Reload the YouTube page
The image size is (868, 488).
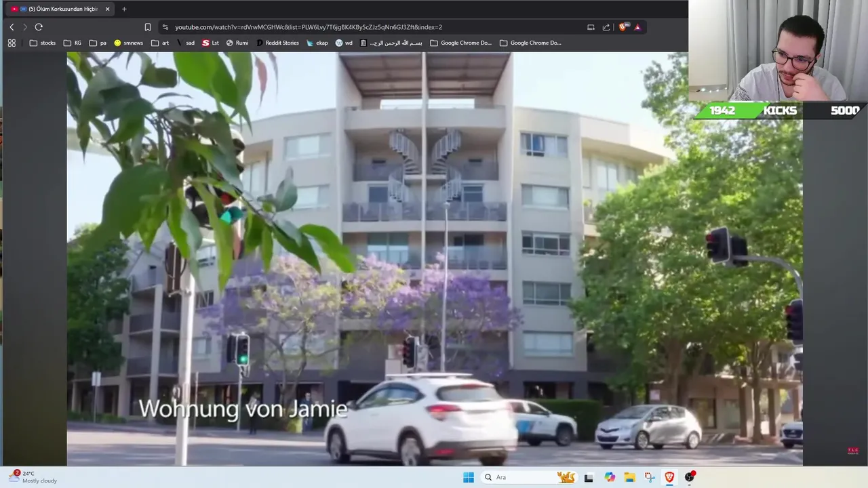pos(39,27)
